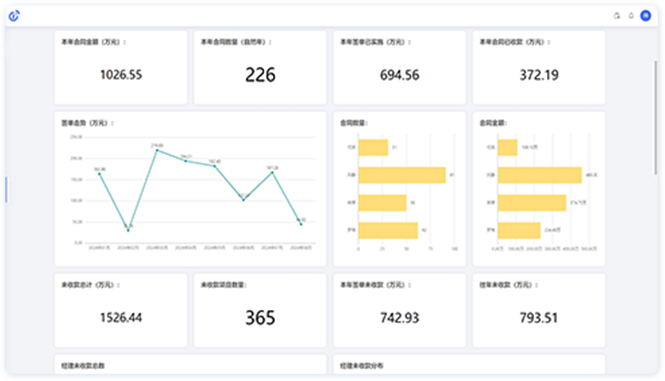Open notifications via the bell icon
665x381 pixels.
pyautogui.click(x=631, y=16)
